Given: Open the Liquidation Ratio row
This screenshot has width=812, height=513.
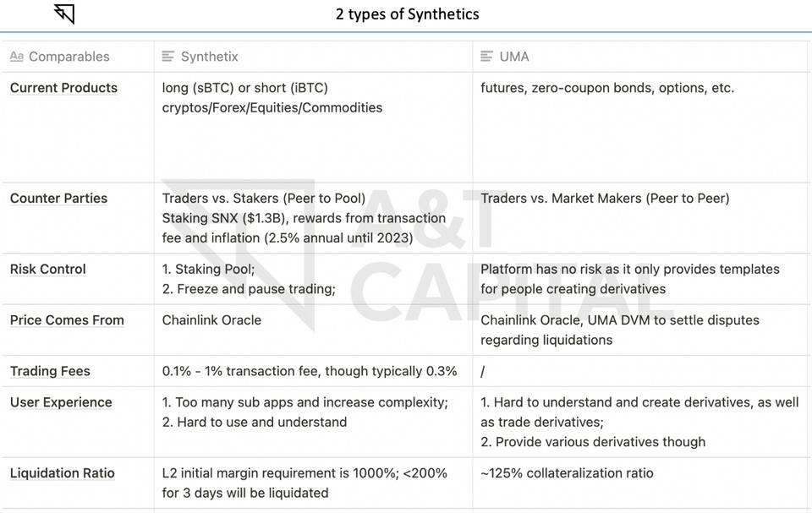Looking at the screenshot, I should coord(62,473).
